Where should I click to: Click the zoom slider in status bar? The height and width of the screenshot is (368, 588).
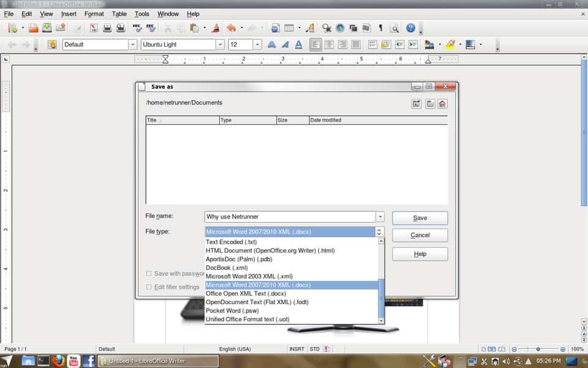538,349
